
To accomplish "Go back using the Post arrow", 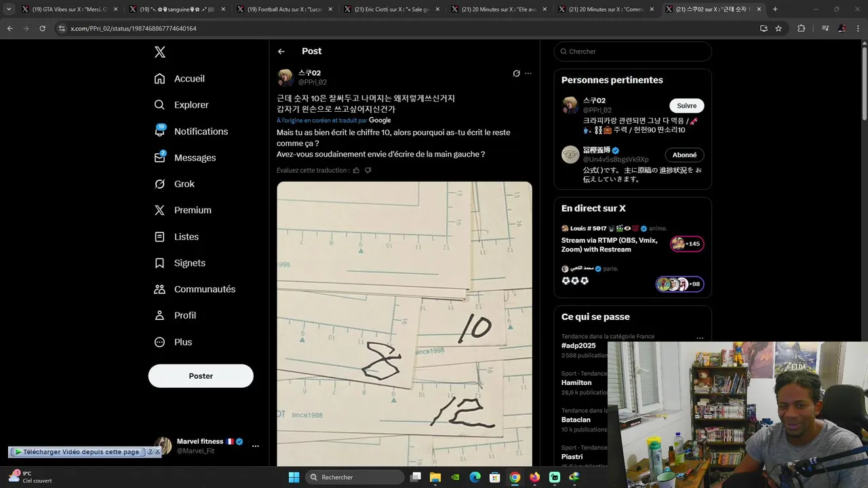I will pyautogui.click(x=281, y=52).
